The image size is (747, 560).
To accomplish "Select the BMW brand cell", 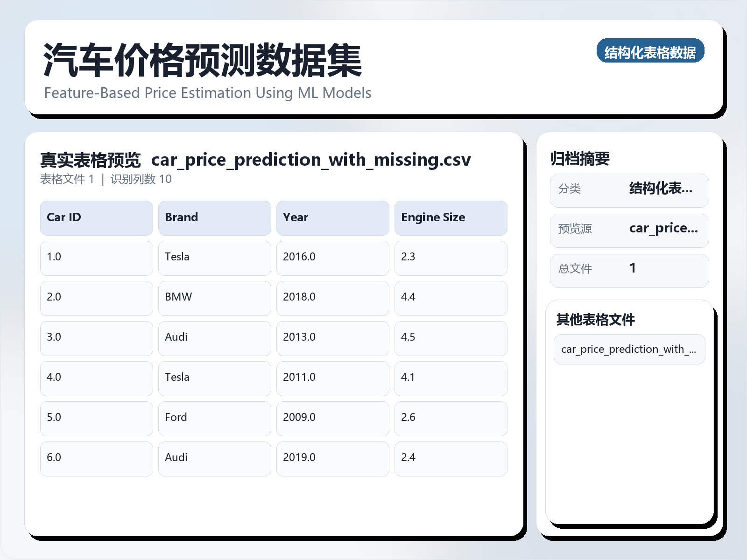I will click(214, 298).
